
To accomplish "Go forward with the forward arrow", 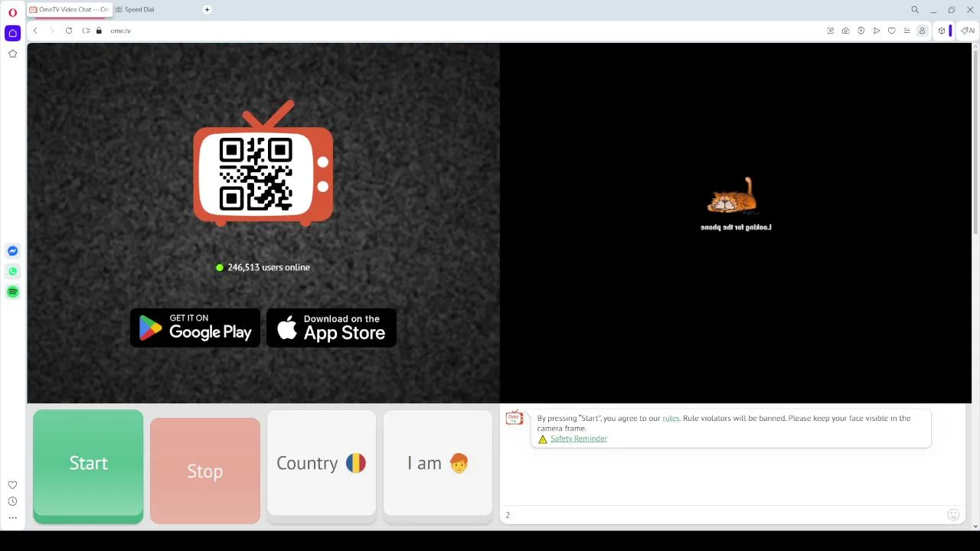I will [x=52, y=31].
